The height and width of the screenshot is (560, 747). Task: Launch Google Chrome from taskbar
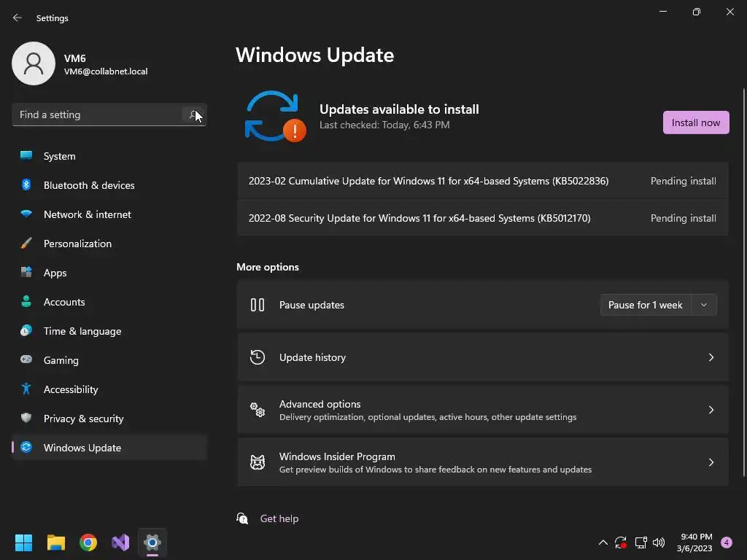(x=88, y=542)
